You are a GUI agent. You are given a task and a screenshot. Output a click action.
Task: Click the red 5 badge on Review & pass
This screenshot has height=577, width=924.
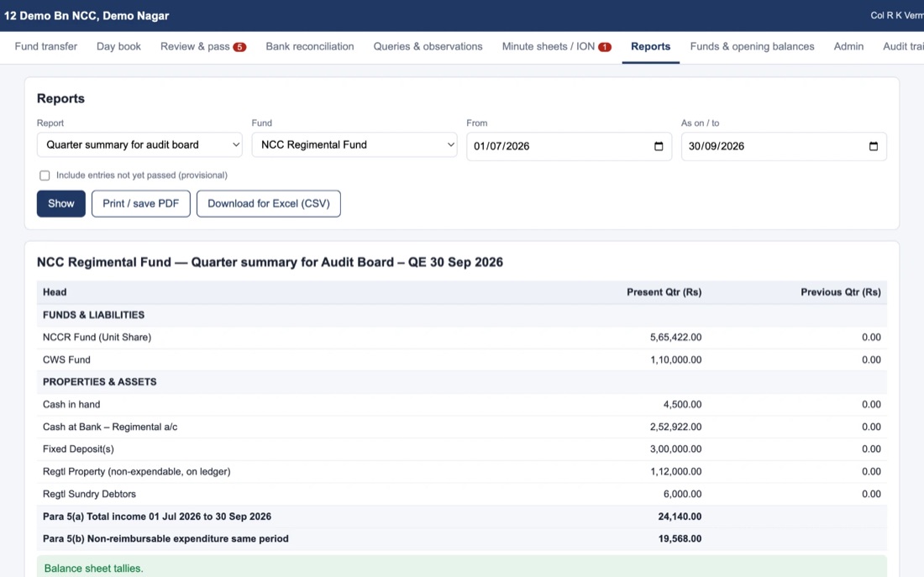click(x=239, y=47)
